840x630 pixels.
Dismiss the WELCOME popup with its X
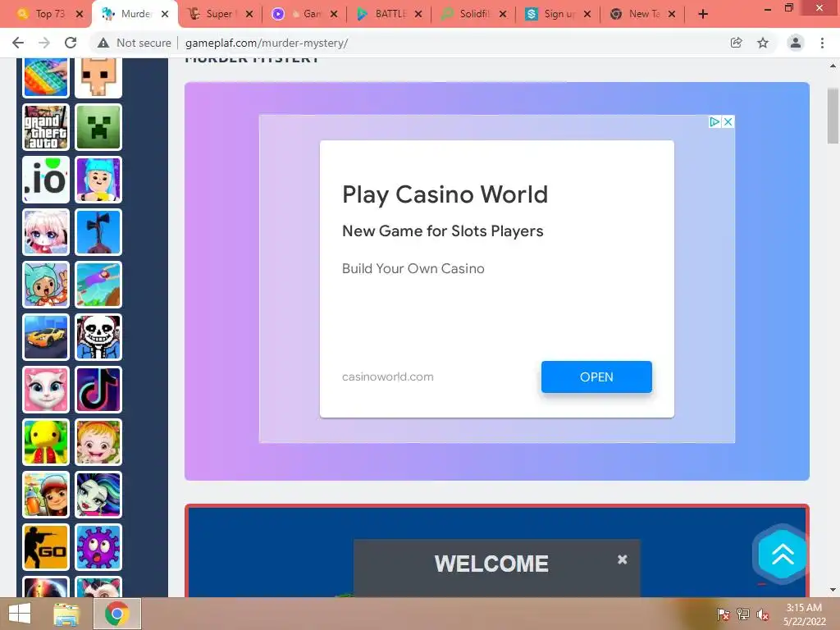click(x=622, y=559)
